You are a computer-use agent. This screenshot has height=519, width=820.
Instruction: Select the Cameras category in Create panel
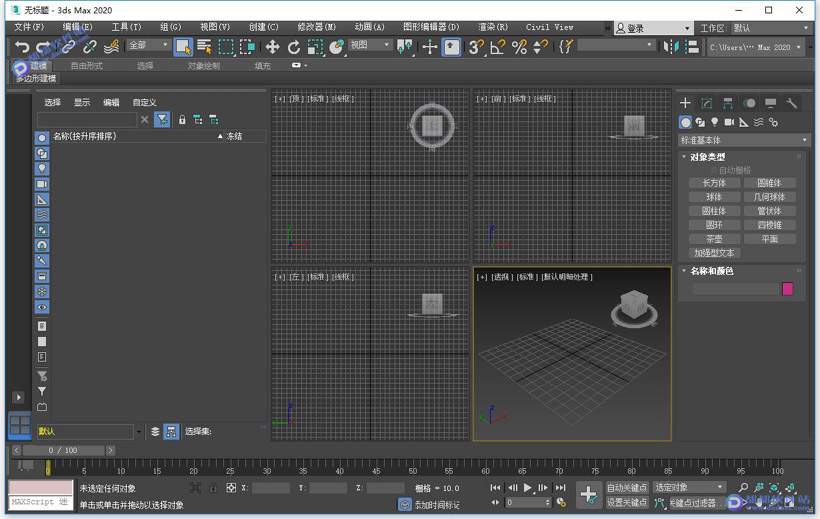(x=729, y=122)
